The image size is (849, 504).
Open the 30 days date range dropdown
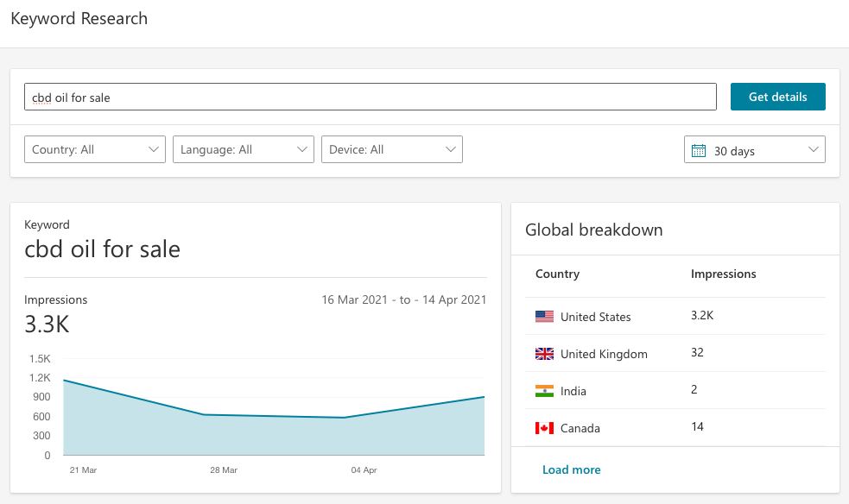click(x=755, y=149)
